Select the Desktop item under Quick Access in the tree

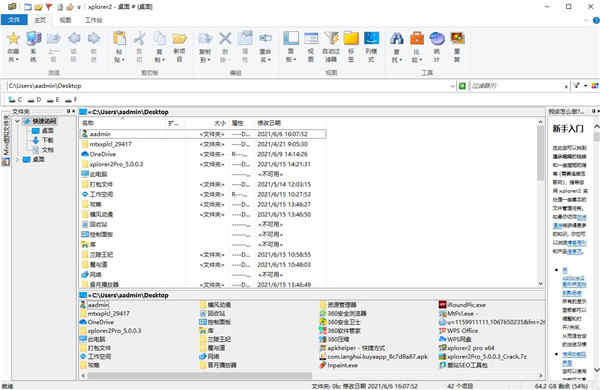[x=43, y=131]
